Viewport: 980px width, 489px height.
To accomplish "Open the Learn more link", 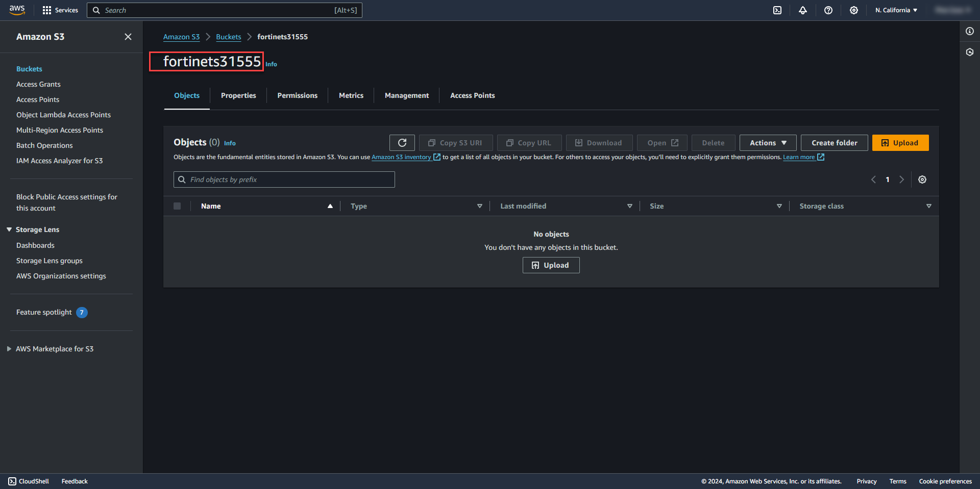I will point(799,157).
